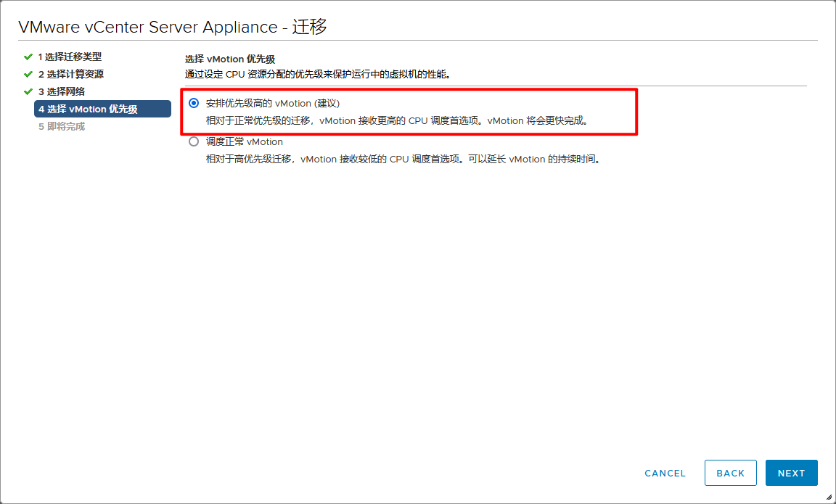Click the green checkmark beside step 1
This screenshot has height=504, width=836.
click(x=28, y=57)
